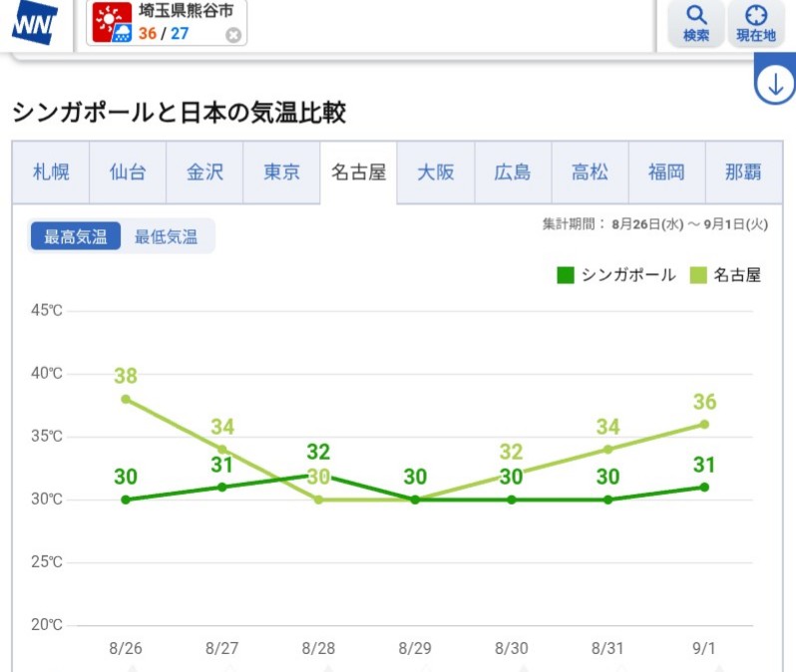796x672 pixels.
Task: Switch to 最低気温 view
Action: [166, 236]
